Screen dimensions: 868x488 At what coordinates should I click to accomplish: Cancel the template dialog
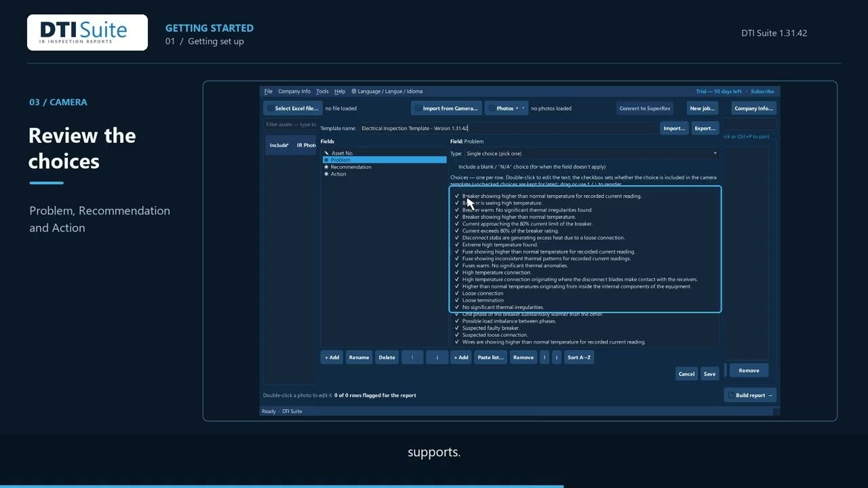686,373
